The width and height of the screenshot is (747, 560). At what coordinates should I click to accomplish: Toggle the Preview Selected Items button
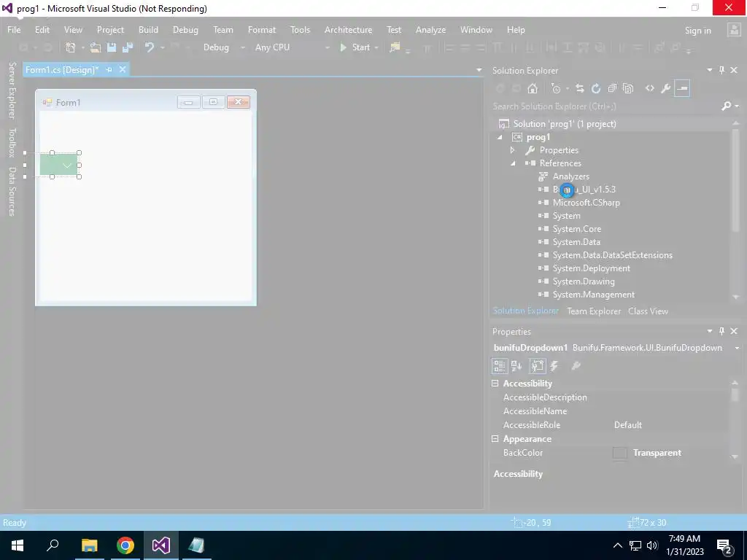[x=682, y=88]
